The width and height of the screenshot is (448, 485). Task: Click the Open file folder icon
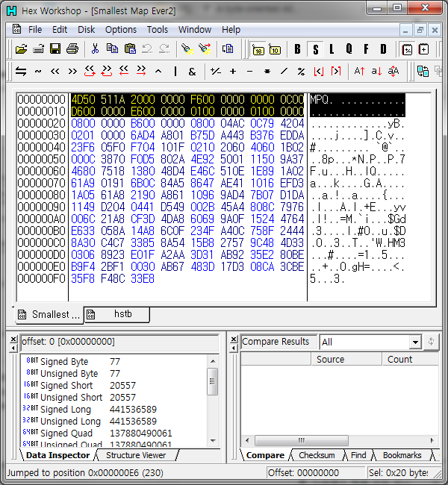pos(22,49)
